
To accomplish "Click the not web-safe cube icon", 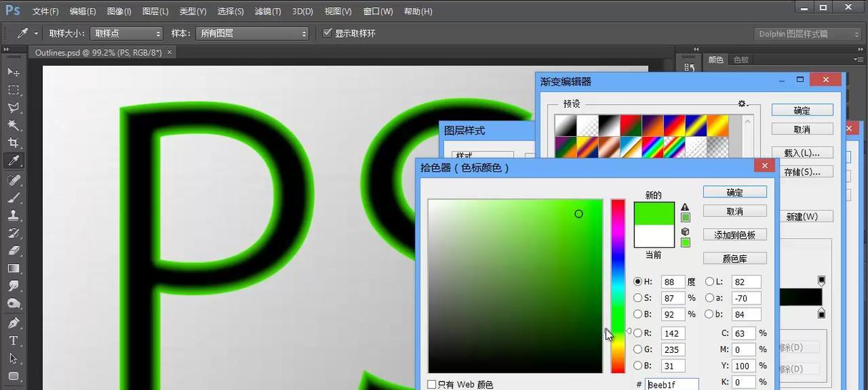I will [685, 232].
